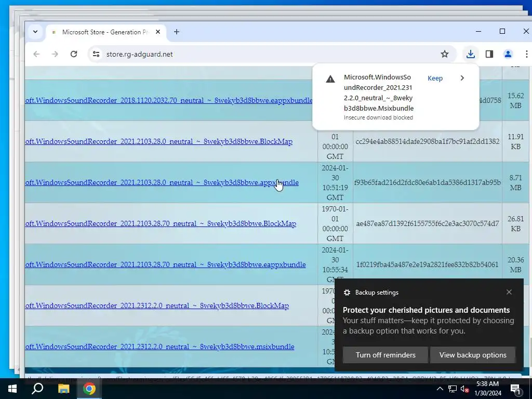This screenshot has width=532, height=399.
Task: Open the 2018.1120.2032.70 eappxbundle link
Action: (x=169, y=100)
